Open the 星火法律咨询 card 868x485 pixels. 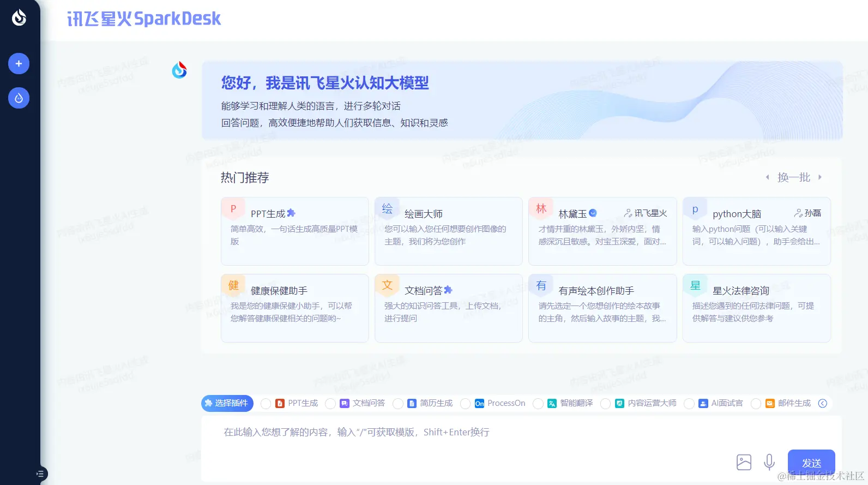[757, 308]
